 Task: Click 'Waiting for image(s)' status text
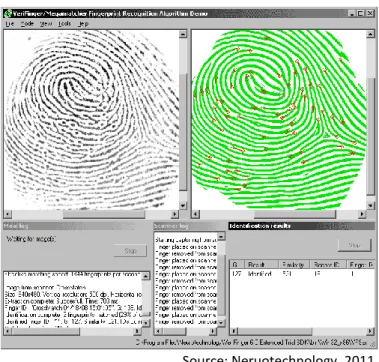(x=32, y=239)
